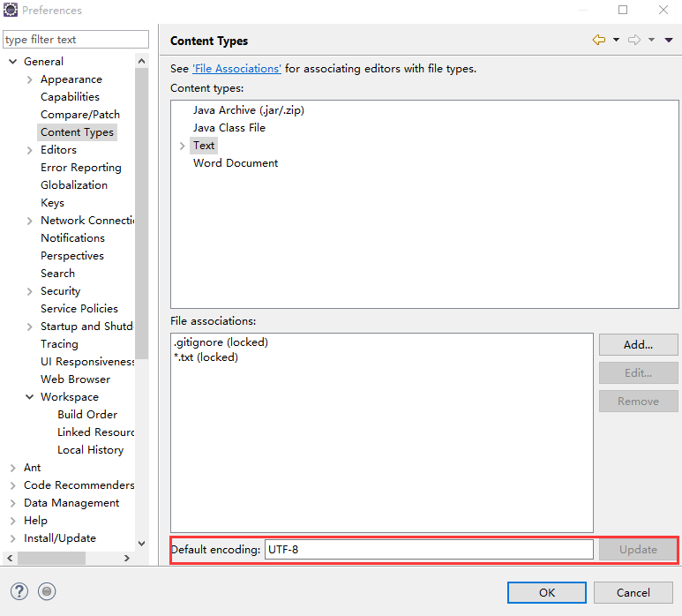The image size is (682, 616).
Task: Expand the Data Management node
Action: pyautogui.click(x=13, y=503)
